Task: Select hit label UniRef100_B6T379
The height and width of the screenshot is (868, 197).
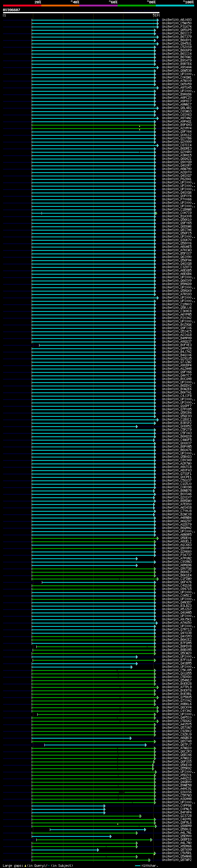Action: click(177, 37)
